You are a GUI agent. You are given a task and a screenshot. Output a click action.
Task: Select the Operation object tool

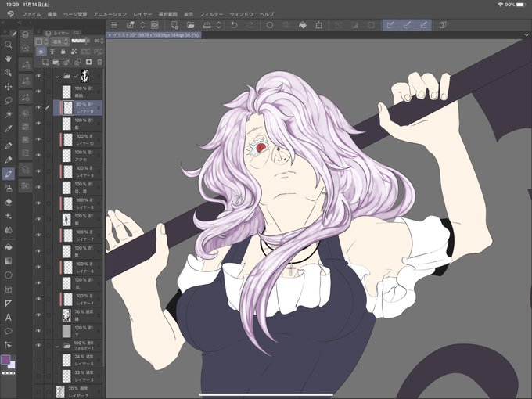point(8,73)
